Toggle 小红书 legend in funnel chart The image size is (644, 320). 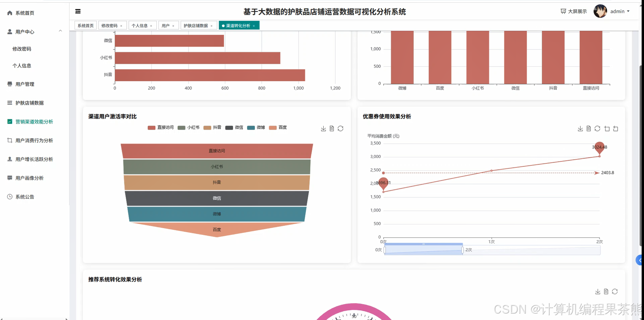[x=188, y=128]
